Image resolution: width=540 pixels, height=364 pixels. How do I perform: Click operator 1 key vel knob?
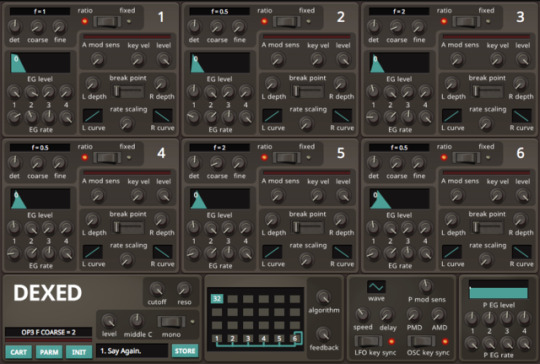tap(138, 60)
